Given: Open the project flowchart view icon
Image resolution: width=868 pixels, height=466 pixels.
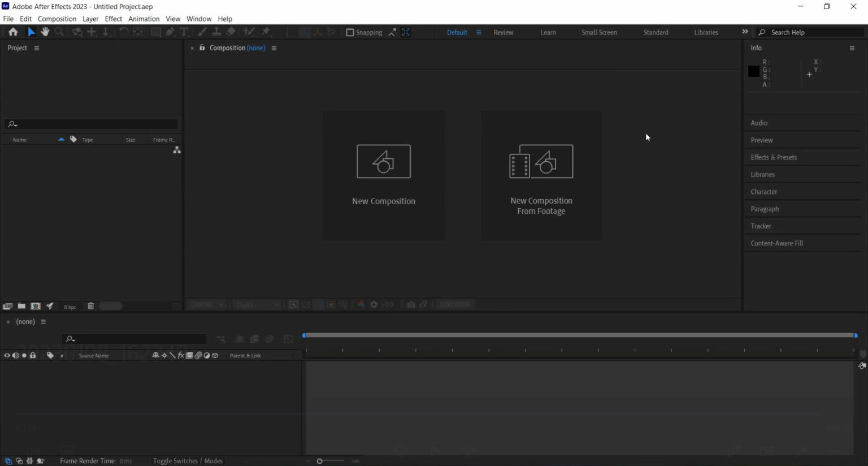Looking at the screenshot, I should coord(177,150).
